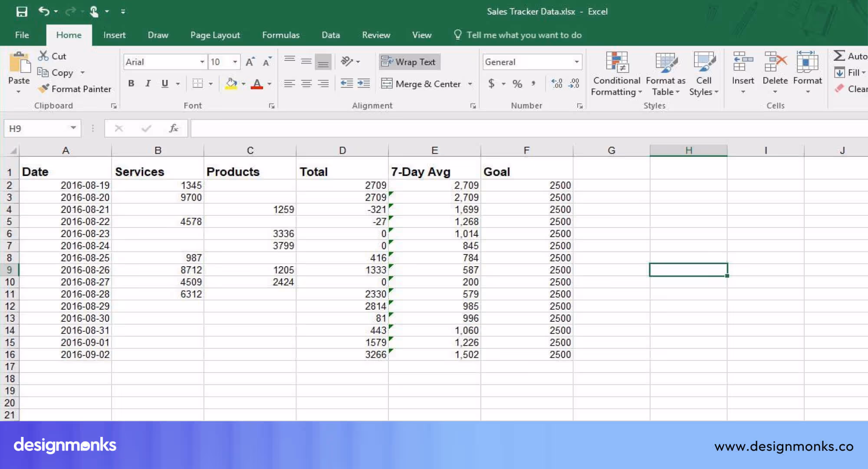868x469 pixels.
Task: Switch to the Page Layout tab
Action: pyautogui.click(x=215, y=35)
